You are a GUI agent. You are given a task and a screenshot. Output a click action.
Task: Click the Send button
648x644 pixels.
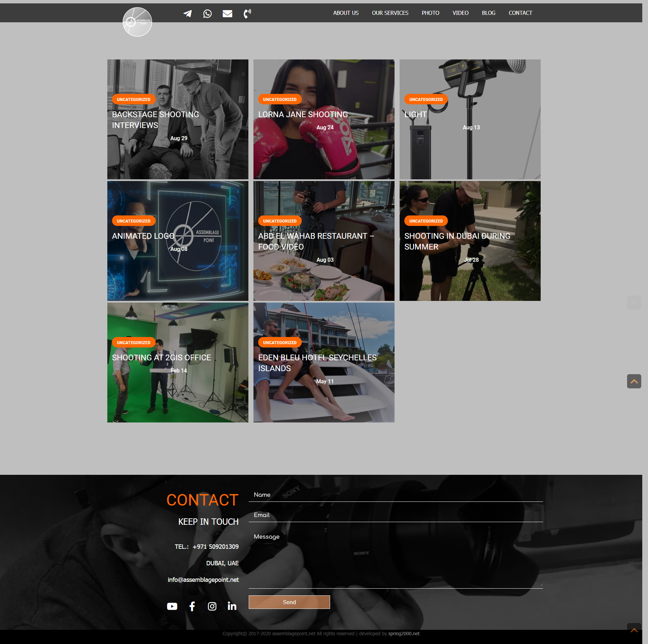(x=289, y=602)
